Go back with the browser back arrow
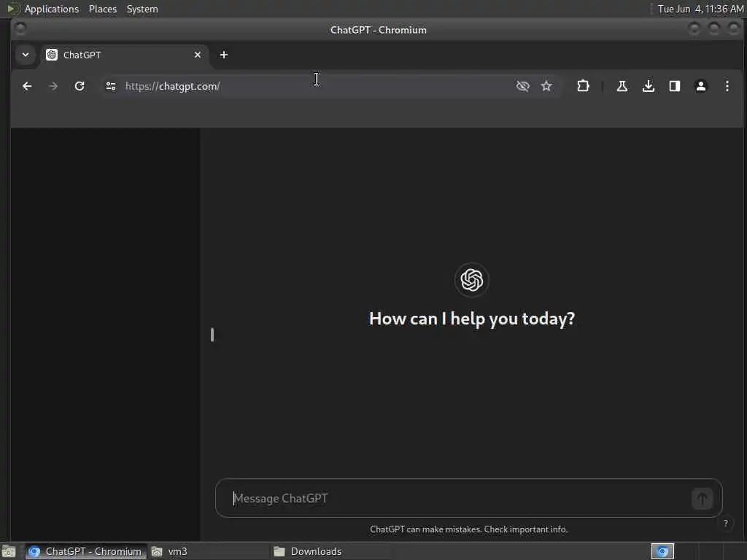Image resolution: width=747 pixels, height=560 pixels. pyautogui.click(x=27, y=86)
